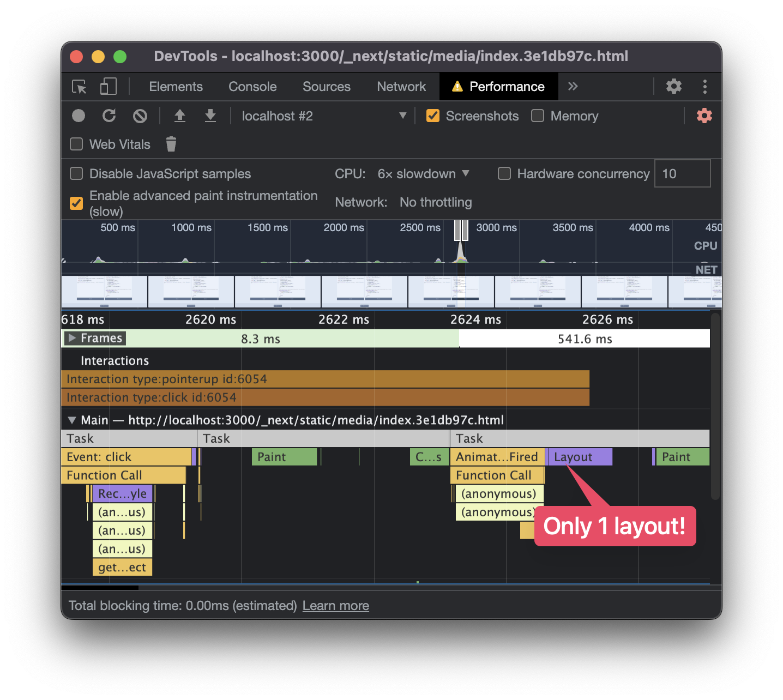The width and height of the screenshot is (783, 700).
Task: Select the get...ect flame entry
Action: [x=123, y=568]
